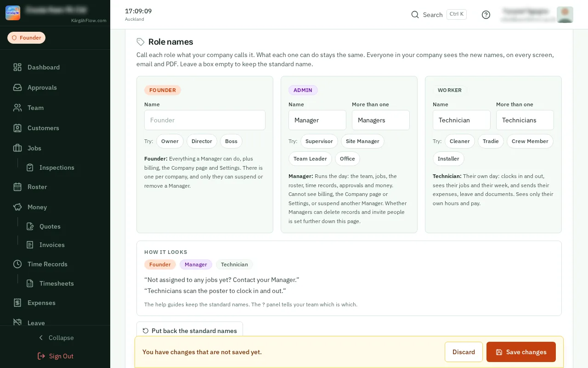The height and width of the screenshot is (368, 588).
Task: Click the company logo in sidebar
Action: 13,13
